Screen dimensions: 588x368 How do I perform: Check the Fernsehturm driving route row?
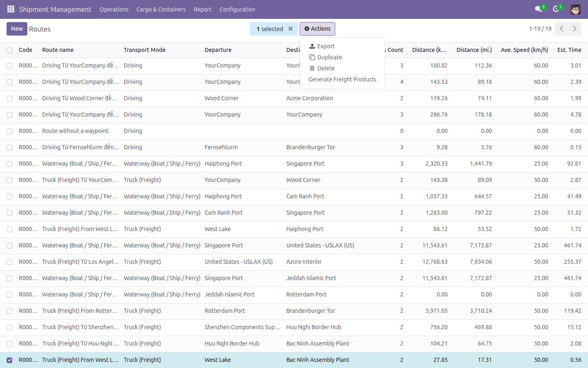[9, 148]
